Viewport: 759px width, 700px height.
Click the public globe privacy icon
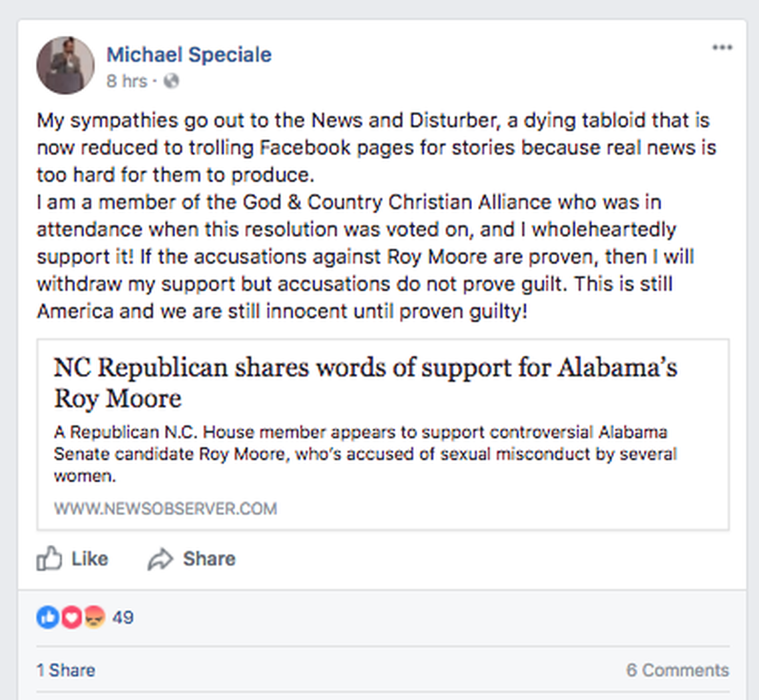(x=172, y=81)
